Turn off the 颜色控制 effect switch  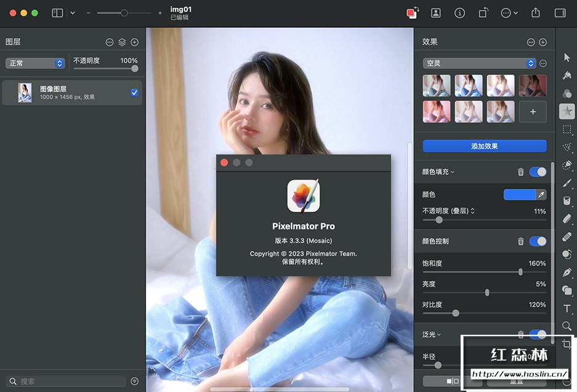click(x=538, y=241)
